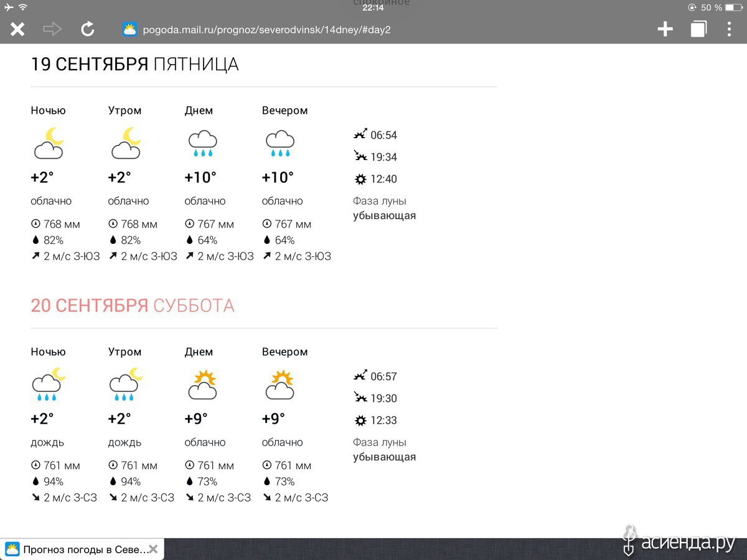Tap 20 сентября Вечером sun cloud icon

point(280,385)
